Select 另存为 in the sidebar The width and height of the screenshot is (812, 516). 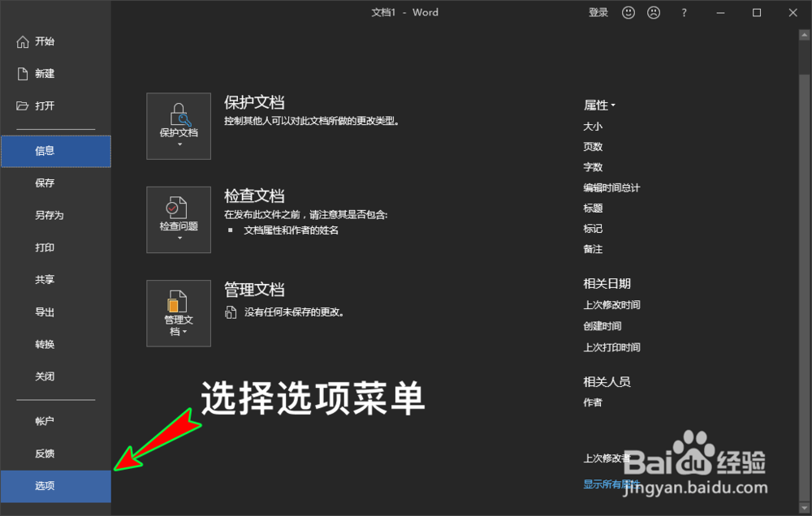(45, 215)
